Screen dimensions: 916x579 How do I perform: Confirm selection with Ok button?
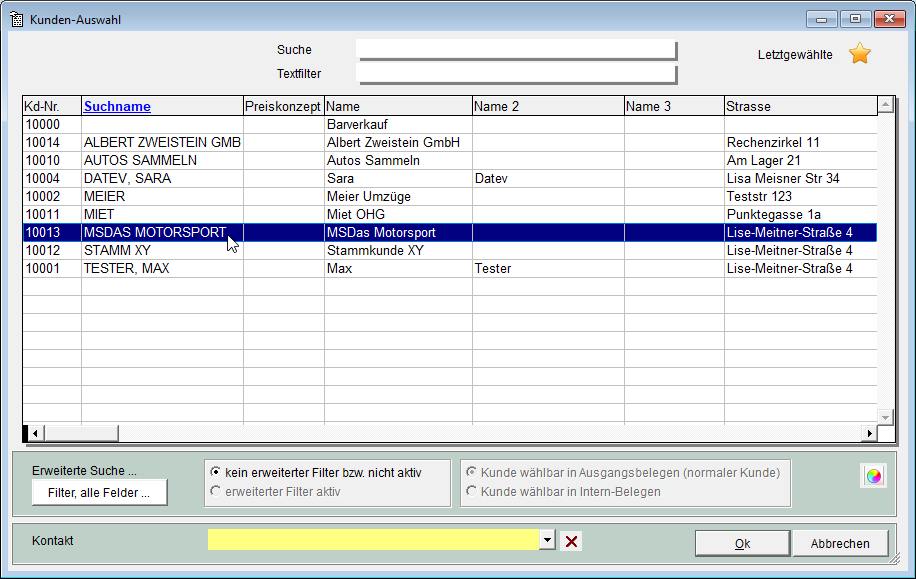742,544
